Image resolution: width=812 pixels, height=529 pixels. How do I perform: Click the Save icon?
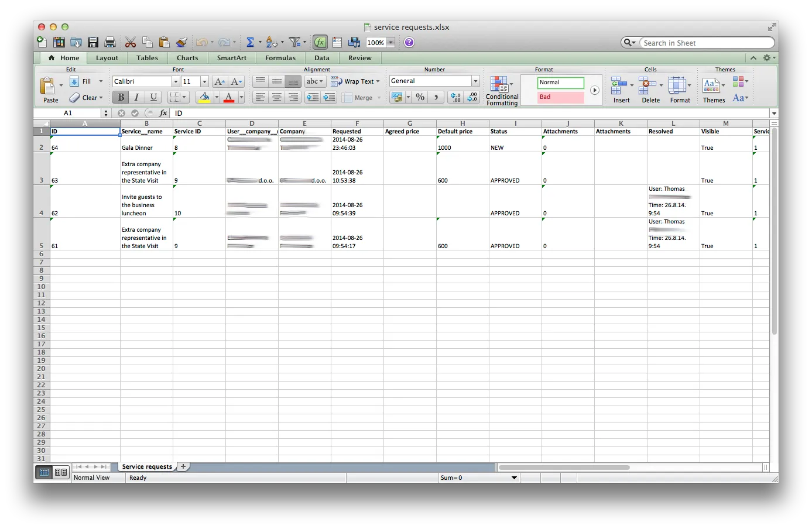(x=92, y=42)
